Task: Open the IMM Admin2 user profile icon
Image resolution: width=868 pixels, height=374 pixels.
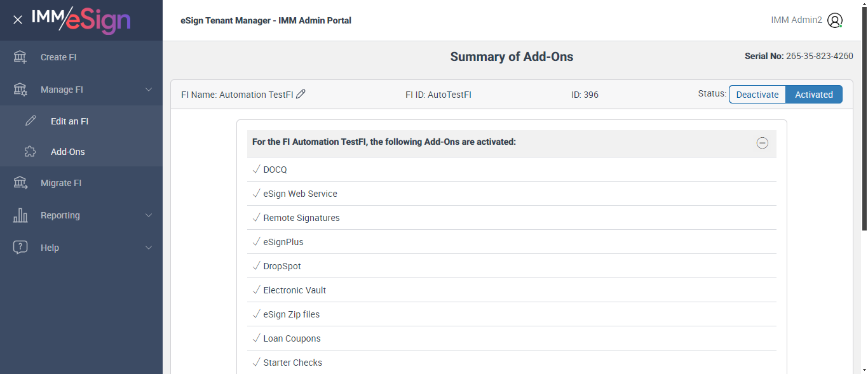Action: click(835, 20)
